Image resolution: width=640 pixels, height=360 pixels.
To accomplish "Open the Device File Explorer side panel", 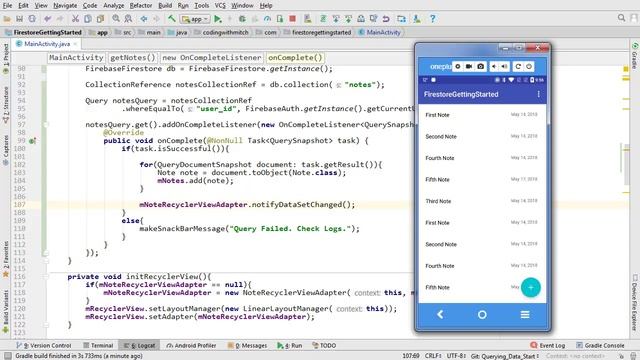I will (635, 303).
